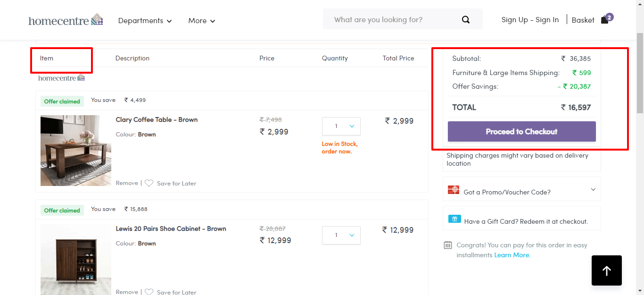Viewport: 644px width, 295px height.
Task: Click Proceed to Checkout
Action: pos(521,131)
